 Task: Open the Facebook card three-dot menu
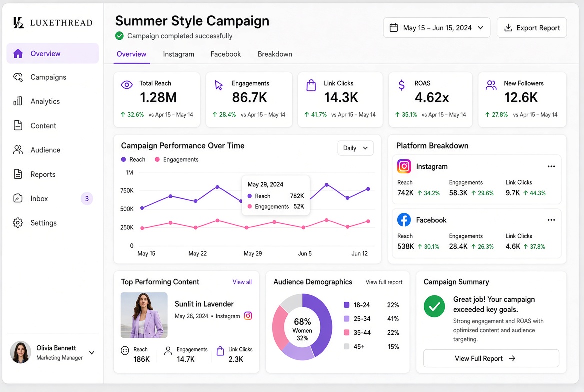pyautogui.click(x=551, y=220)
